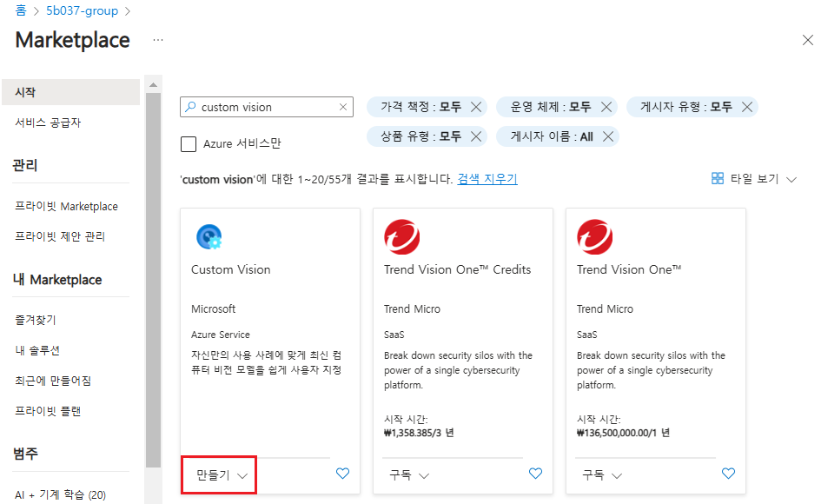Go to 홈 breadcrumb

click(x=21, y=10)
